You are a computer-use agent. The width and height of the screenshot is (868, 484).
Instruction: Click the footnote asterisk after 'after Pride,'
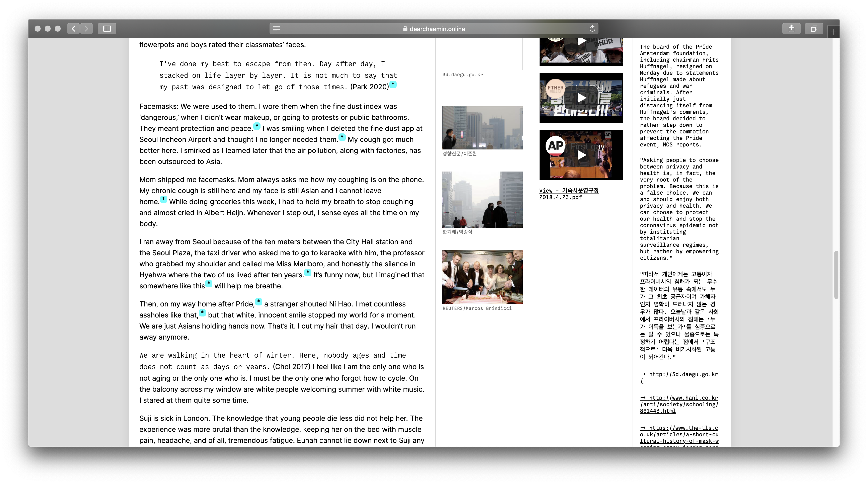258,301
